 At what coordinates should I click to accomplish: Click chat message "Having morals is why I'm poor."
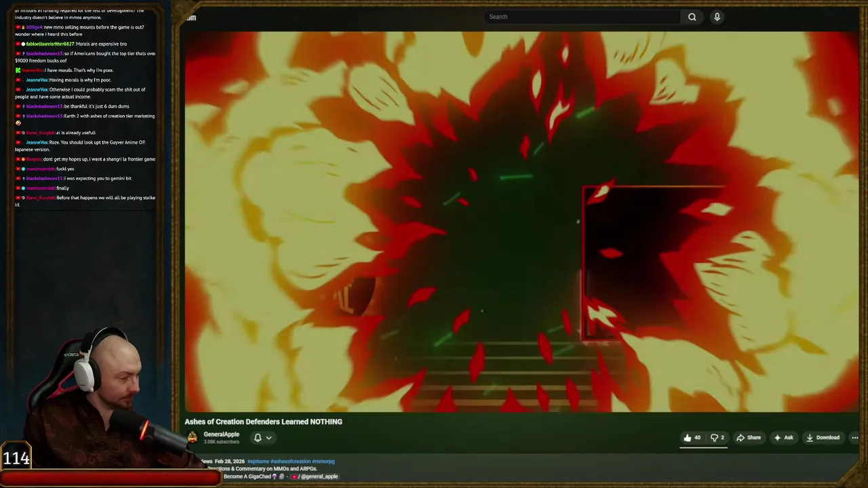(80, 80)
